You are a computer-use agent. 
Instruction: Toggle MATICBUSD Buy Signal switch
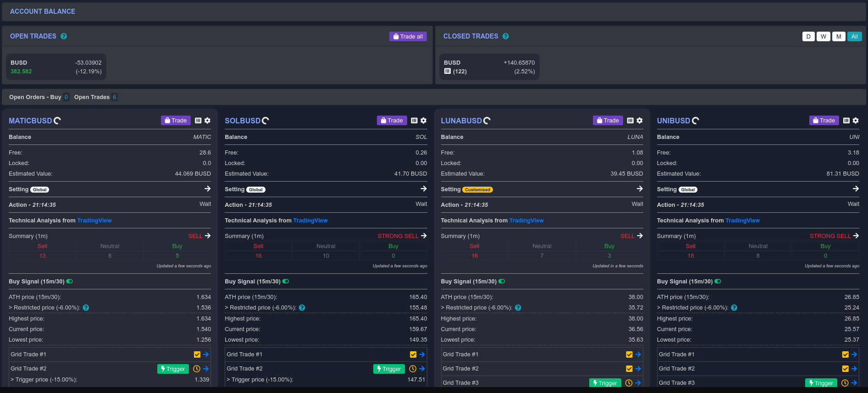pos(70,282)
